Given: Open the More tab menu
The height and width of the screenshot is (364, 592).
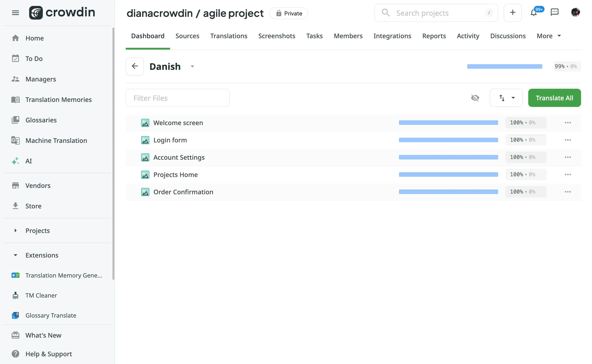Looking at the screenshot, I should tap(549, 36).
